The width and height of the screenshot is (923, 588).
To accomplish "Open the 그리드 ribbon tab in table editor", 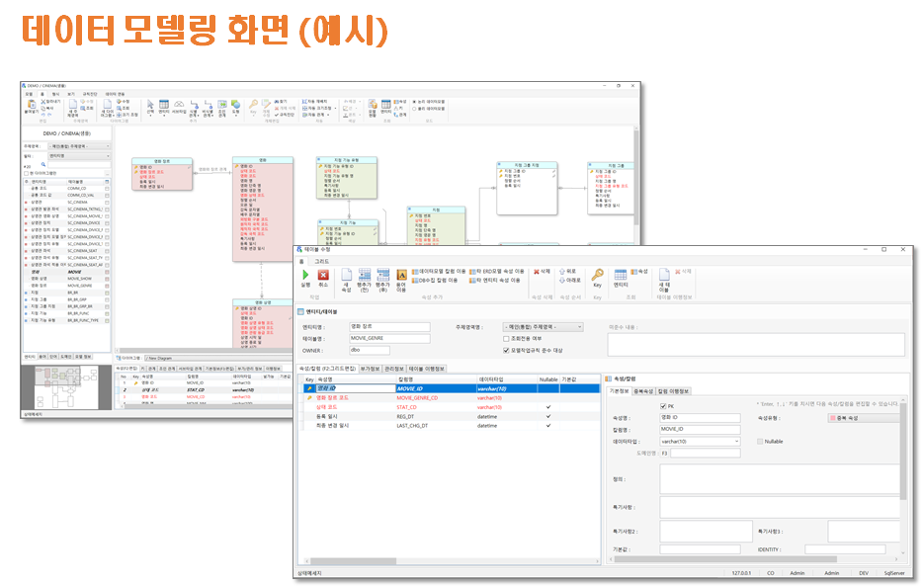I will (322, 261).
